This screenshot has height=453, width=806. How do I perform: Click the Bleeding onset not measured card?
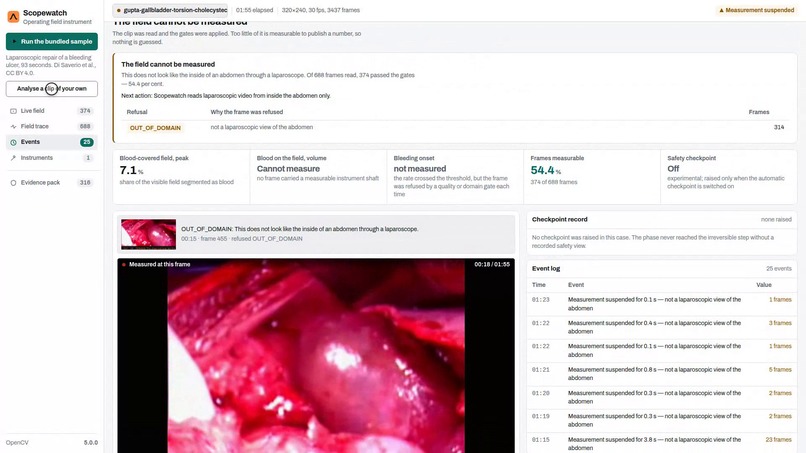click(x=455, y=176)
